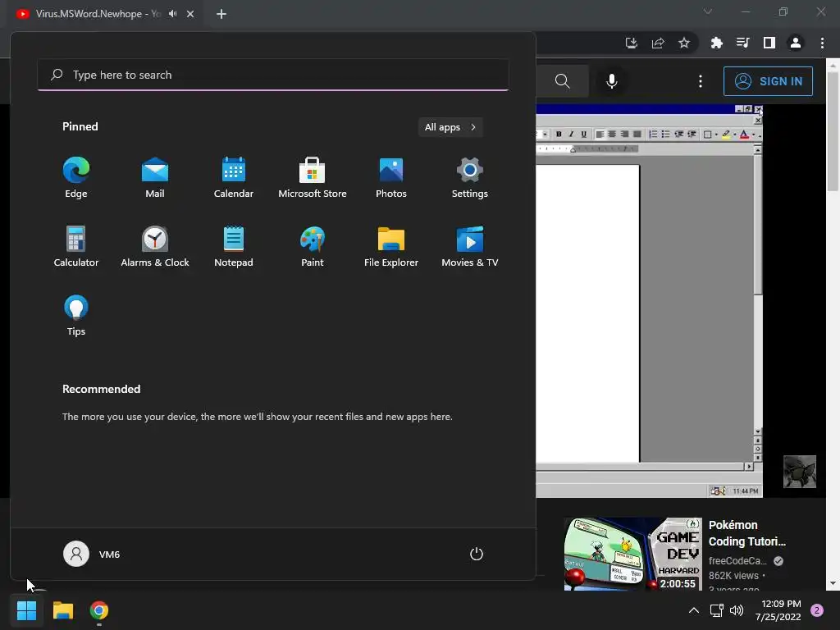Open volume control in system tray
Image resolution: width=840 pixels, height=630 pixels.
[737, 610]
